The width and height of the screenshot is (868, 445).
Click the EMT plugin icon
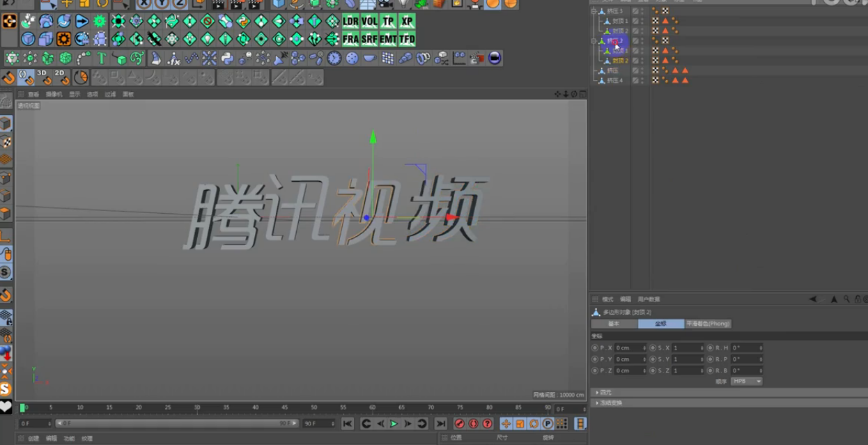[388, 39]
